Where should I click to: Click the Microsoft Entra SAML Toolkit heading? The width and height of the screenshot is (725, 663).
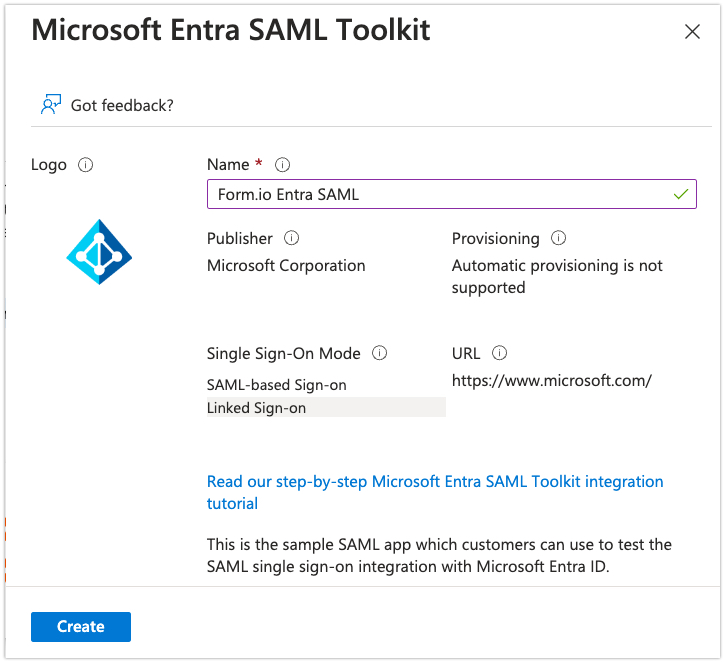[x=231, y=31]
